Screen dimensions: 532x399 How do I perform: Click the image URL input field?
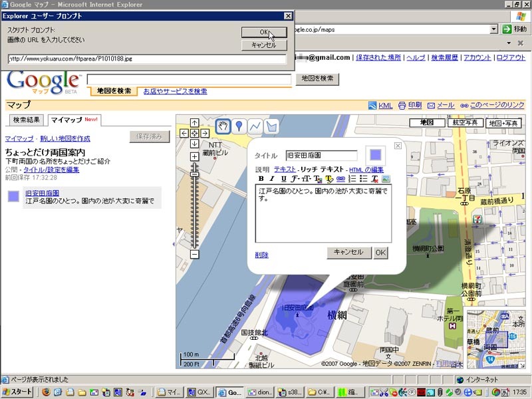click(x=147, y=59)
